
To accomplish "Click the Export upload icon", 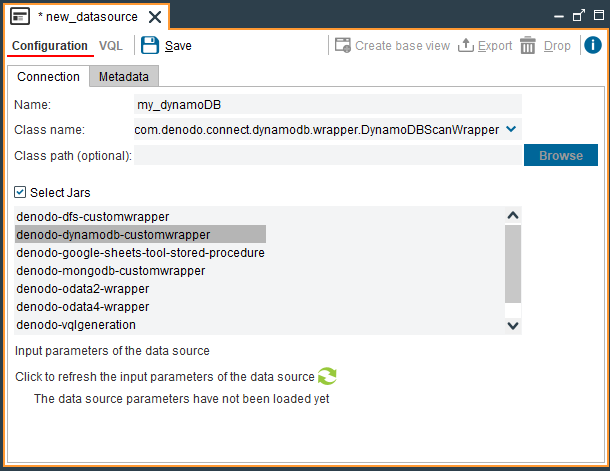I will pyautogui.click(x=466, y=46).
